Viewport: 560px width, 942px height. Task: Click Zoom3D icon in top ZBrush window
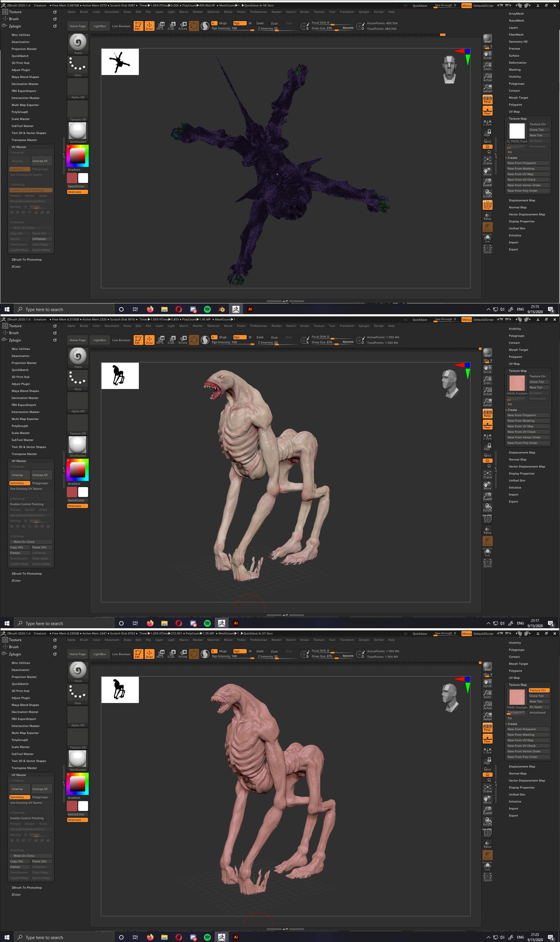487,182
